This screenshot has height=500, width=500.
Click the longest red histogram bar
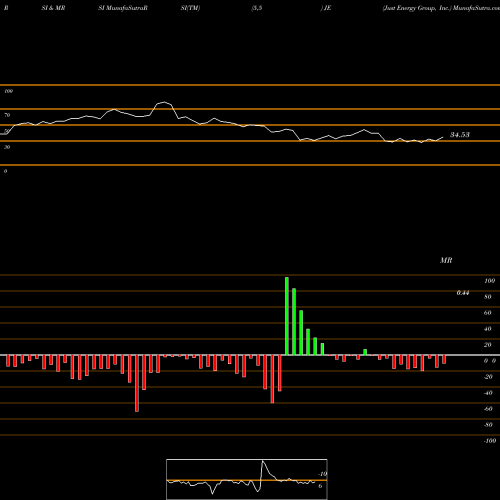pos(137,383)
